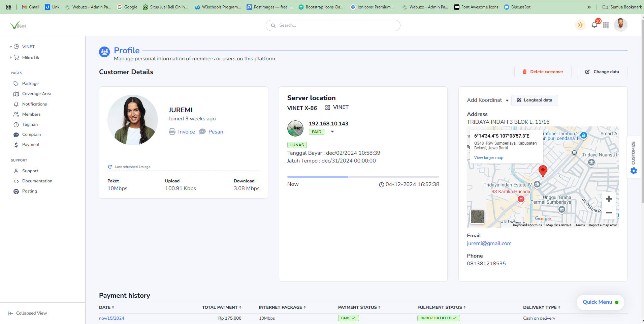This screenshot has height=324, width=644.
Task: Show more bookmarks chevron
Action: click(589, 7)
